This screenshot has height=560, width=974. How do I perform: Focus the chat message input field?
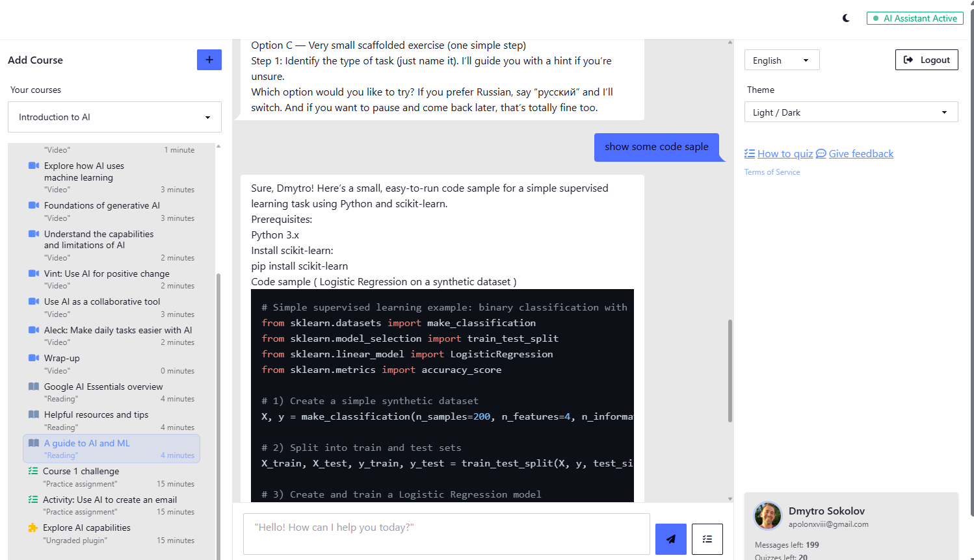pyautogui.click(x=446, y=534)
